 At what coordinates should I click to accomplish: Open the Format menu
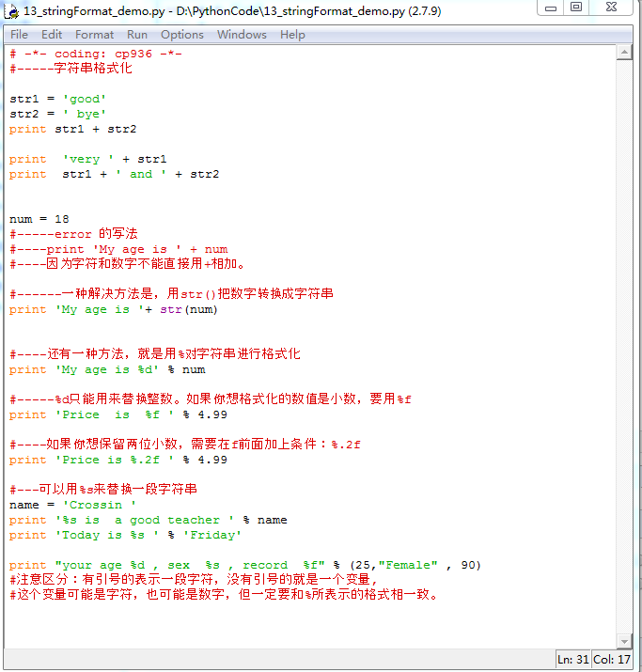coord(94,35)
